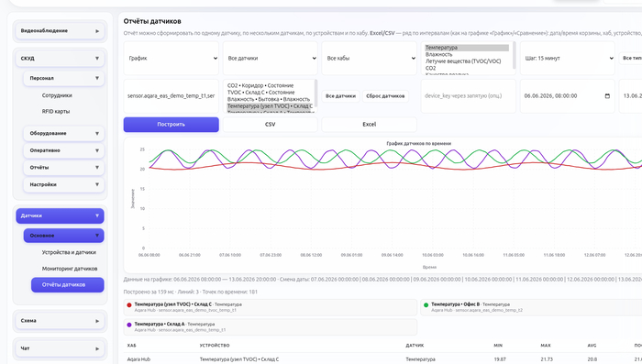
Task: Expand the Отчёты submenu under СКУД
Action: coord(63,168)
